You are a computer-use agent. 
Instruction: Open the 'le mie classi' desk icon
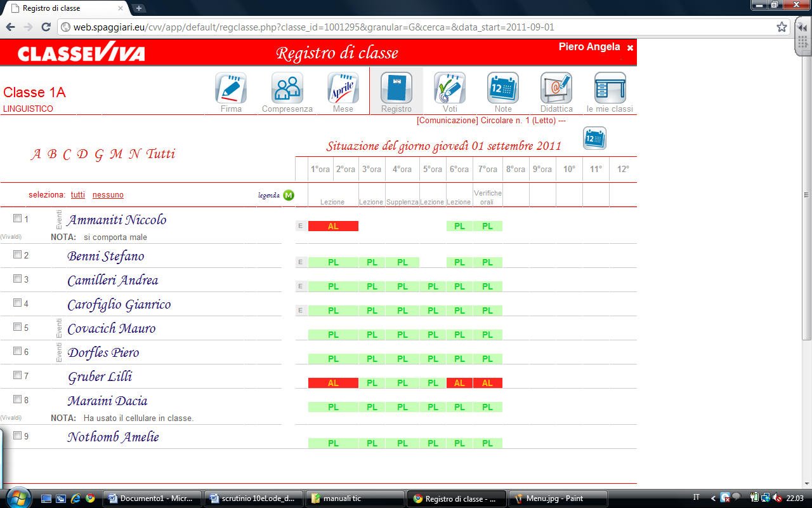pyautogui.click(x=610, y=88)
